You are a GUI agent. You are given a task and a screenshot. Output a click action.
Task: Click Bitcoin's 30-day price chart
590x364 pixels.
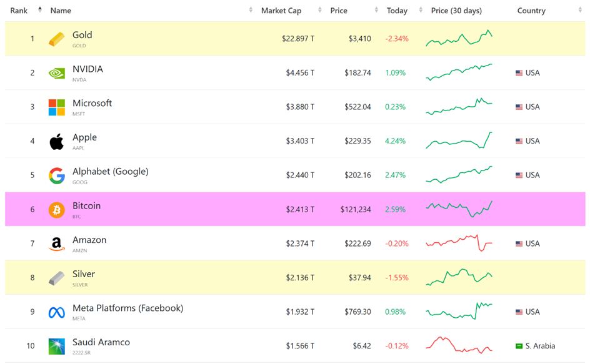click(459, 209)
